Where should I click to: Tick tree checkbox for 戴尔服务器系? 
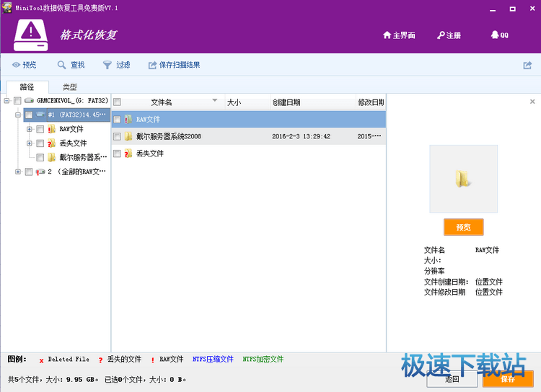pyautogui.click(x=40, y=157)
